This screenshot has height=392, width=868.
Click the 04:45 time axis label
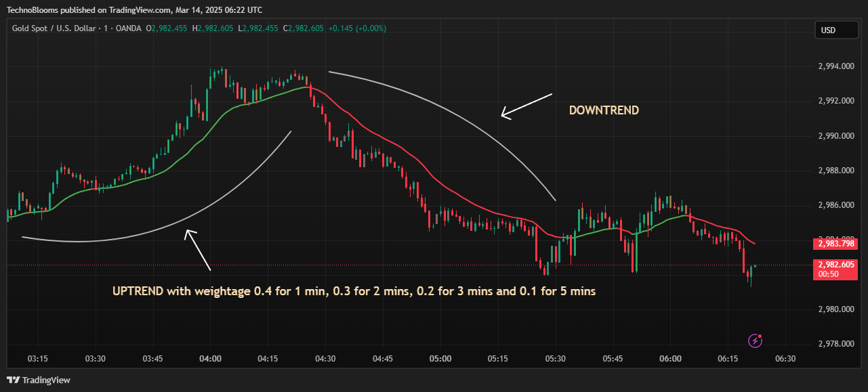383,358
